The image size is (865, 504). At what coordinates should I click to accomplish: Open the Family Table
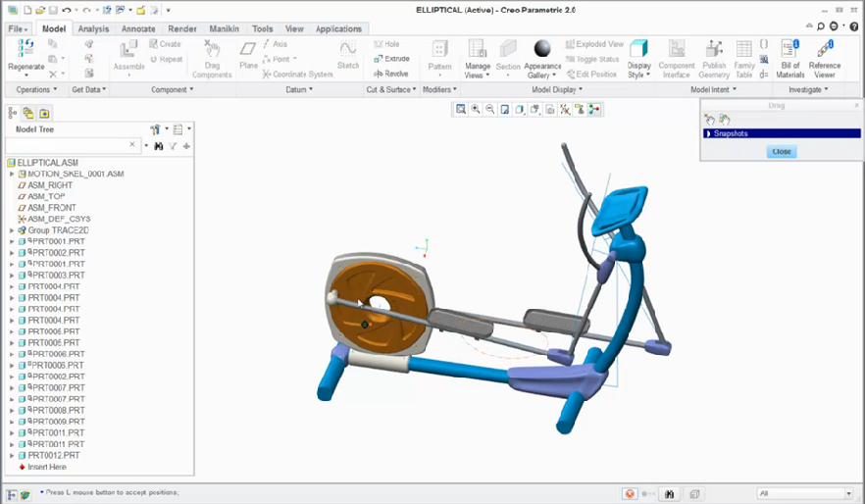[x=744, y=59]
